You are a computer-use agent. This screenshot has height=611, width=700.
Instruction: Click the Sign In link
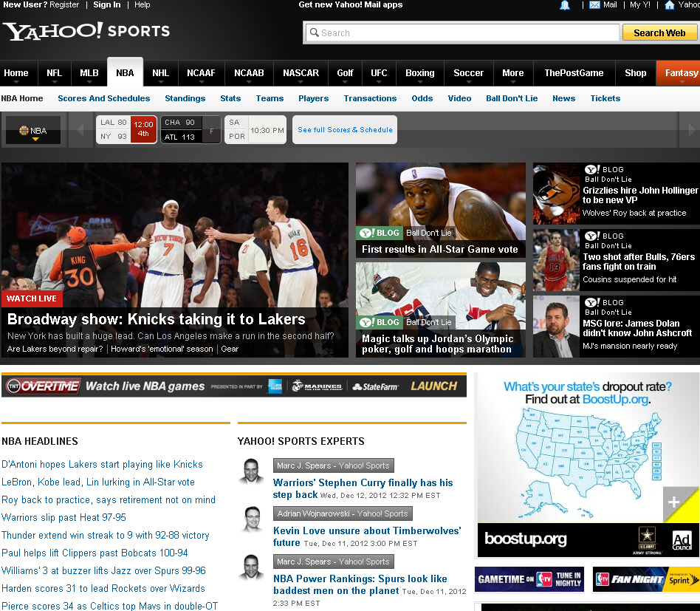(106, 5)
